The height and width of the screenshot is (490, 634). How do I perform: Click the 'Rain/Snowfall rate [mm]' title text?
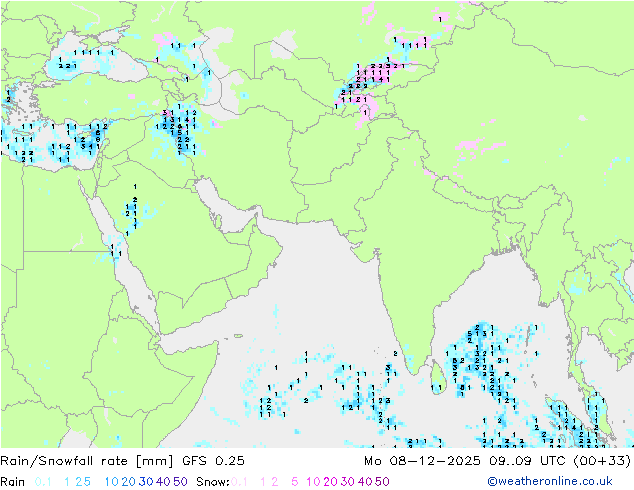tap(87, 461)
